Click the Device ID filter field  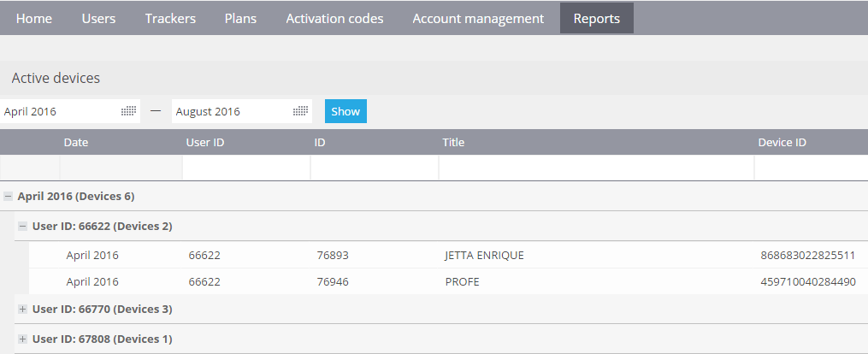pos(812,168)
